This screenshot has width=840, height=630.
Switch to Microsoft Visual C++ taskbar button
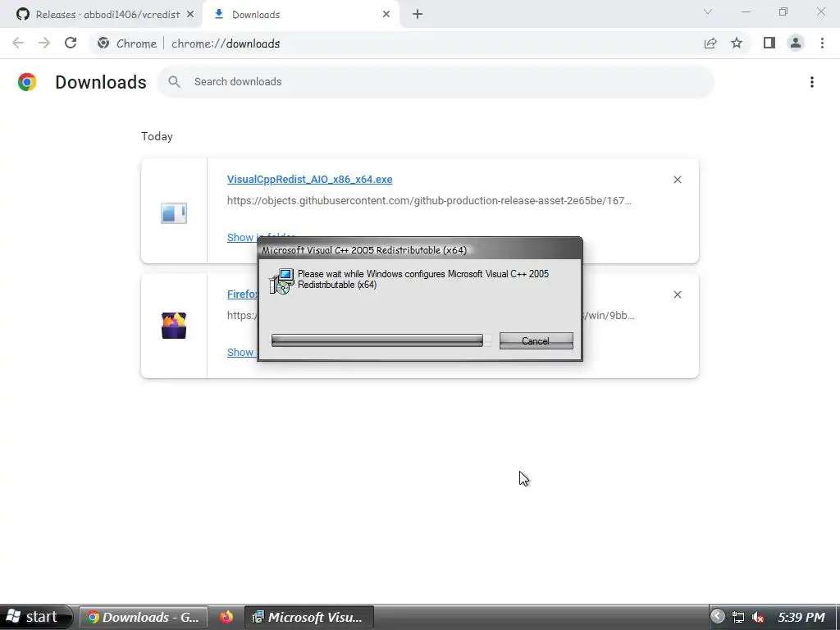point(308,617)
